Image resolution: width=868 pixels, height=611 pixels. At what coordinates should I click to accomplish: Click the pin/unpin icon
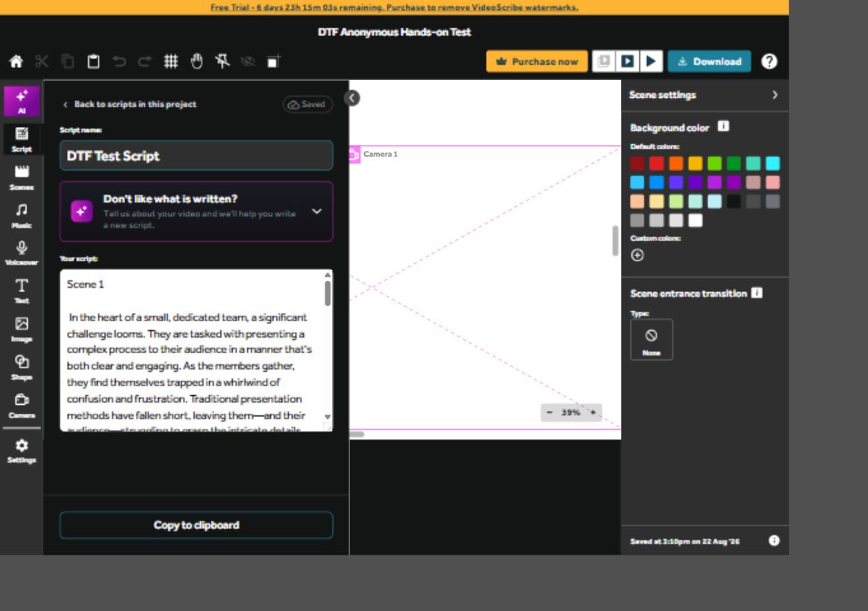point(222,61)
